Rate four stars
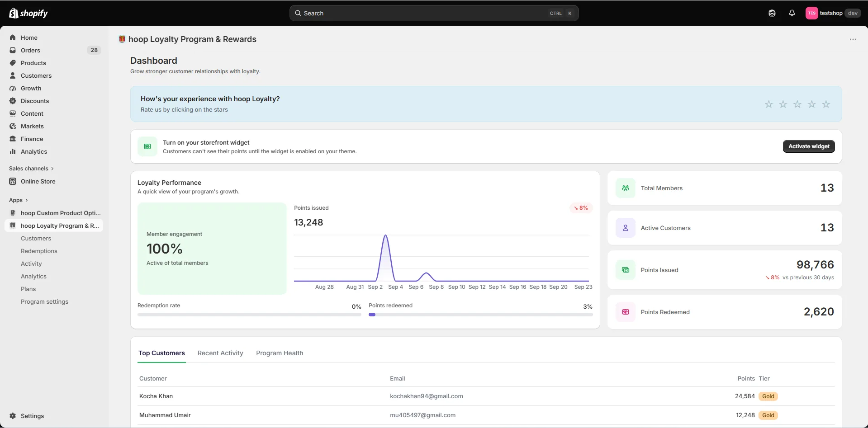Viewport: 868px width, 428px height. pos(812,104)
